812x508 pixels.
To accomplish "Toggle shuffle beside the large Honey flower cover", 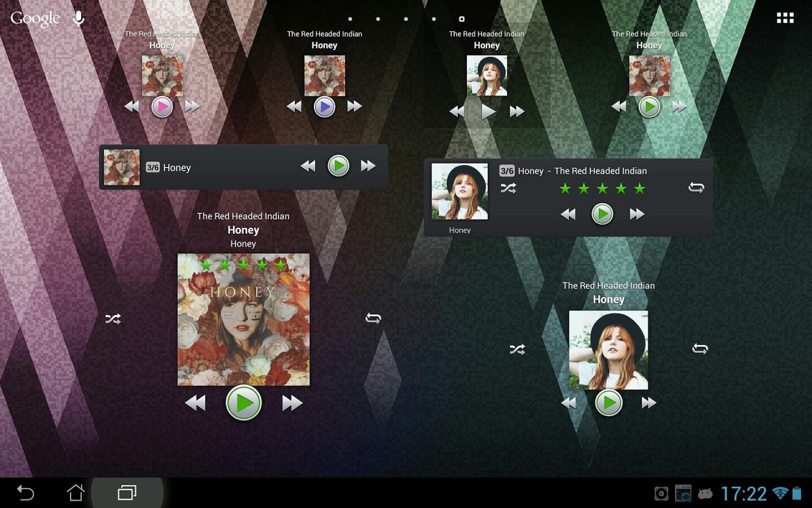I will pos(113,319).
